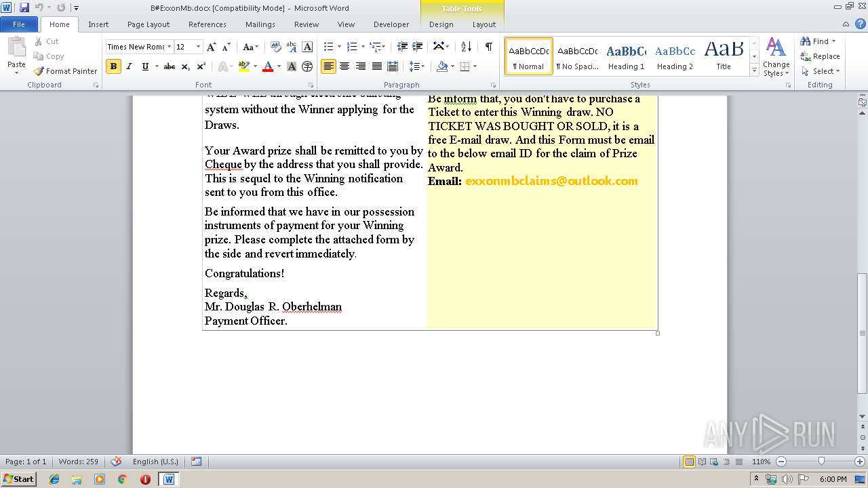Open Change Case dropdown
This screenshot has height=488, width=868.
coord(250,47)
